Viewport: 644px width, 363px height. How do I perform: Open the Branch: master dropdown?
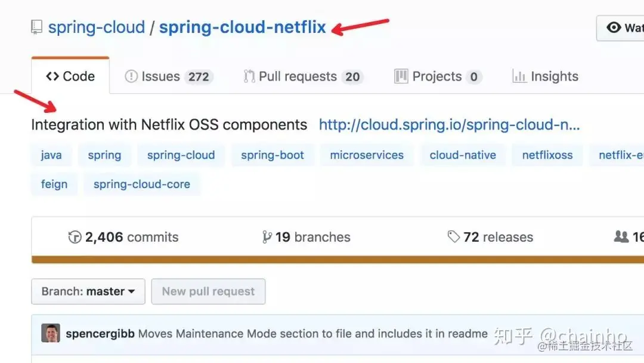(x=88, y=291)
